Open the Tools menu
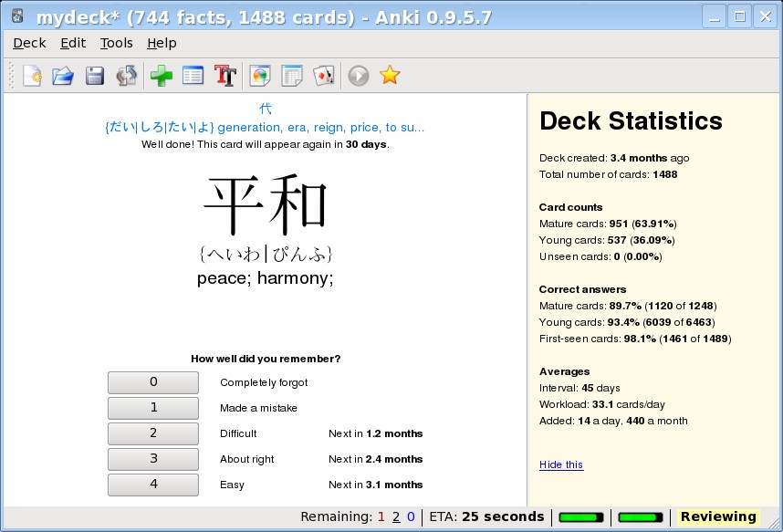This screenshot has width=783, height=532. pos(116,43)
